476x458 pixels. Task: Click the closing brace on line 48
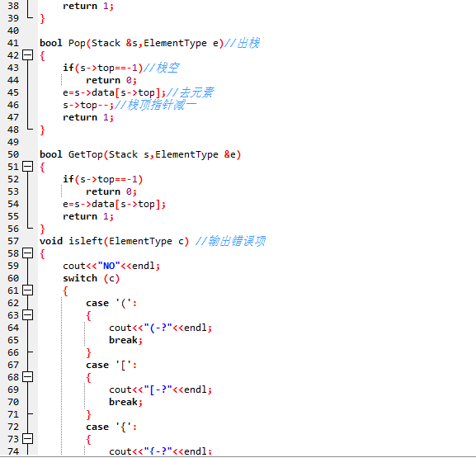coord(43,130)
